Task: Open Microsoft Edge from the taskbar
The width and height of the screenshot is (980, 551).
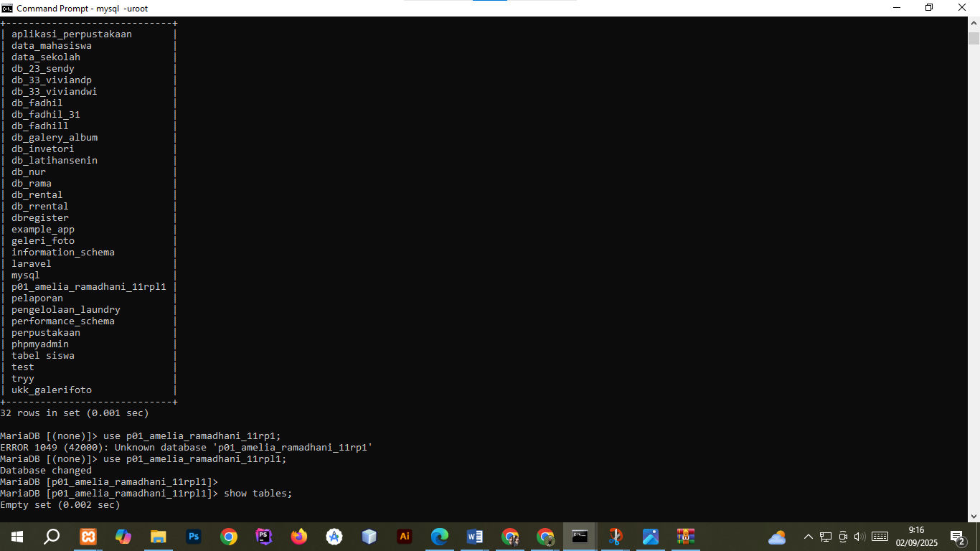Action: pyautogui.click(x=440, y=537)
